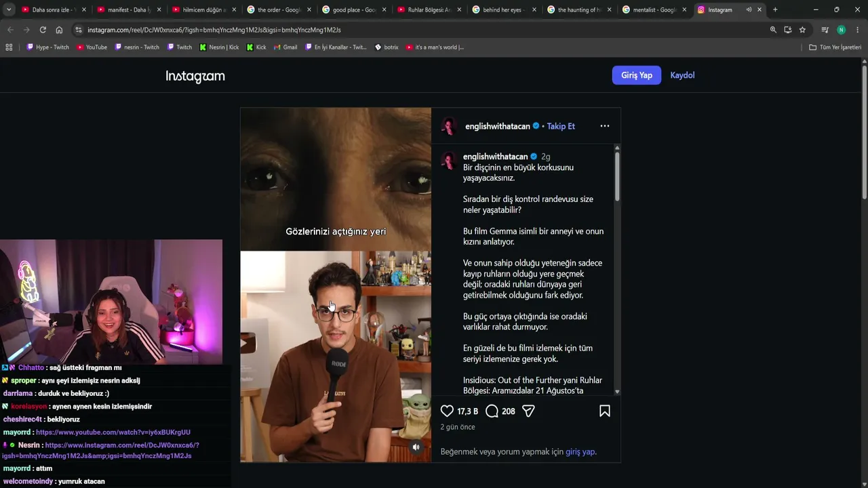The height and width of the screenshot is (488, 868).
Task: Open the Tüm Yer İşaretleri folder
Action: [x=835, y=47]
